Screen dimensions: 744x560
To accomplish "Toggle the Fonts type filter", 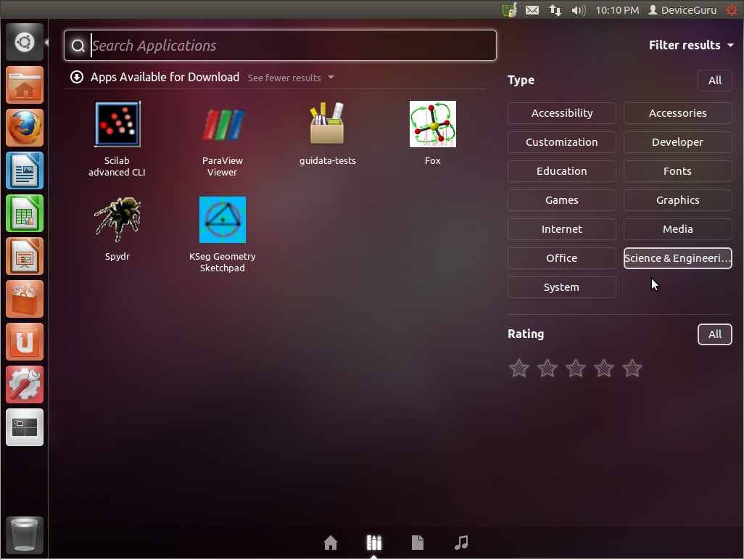I will pyautogui.click(x=677, y=171).
